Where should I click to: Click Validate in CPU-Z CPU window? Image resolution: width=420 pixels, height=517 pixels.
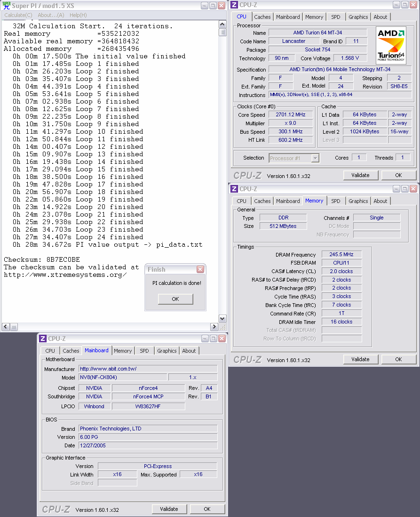click(x=360, y=176)
